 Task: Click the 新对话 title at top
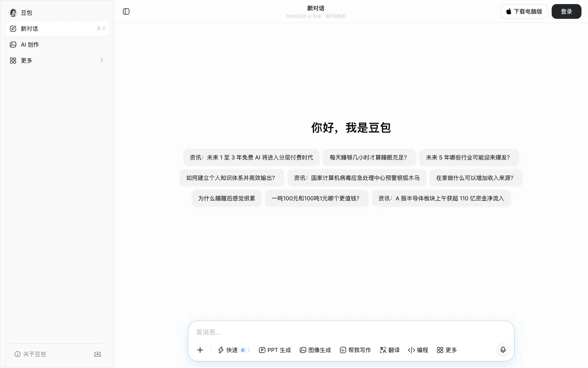[x=316, y=8]
